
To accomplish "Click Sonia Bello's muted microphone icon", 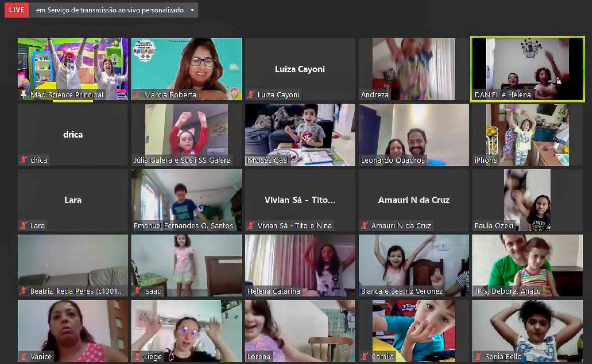I will pos(478,356).
